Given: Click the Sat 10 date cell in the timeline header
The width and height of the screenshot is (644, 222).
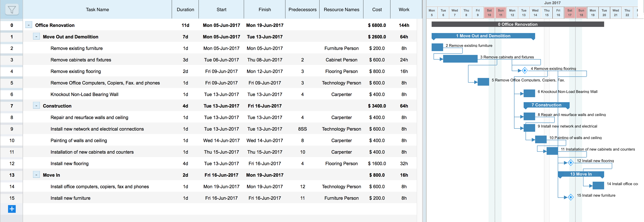Looking at the screenshot, I should click(x=489, y=12).
